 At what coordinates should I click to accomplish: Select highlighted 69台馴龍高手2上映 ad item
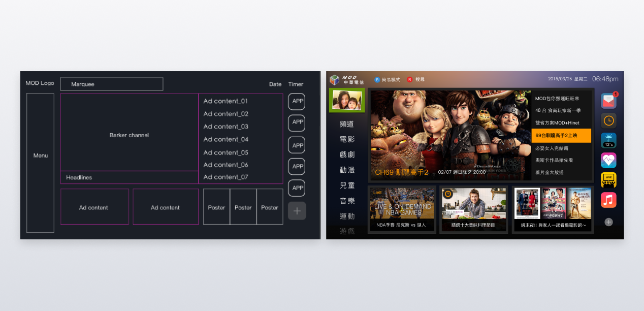561,136
